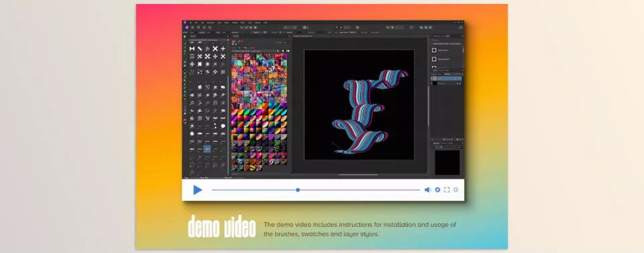Switch to the Export persona icon
The width and height of the screenshot is (644, 253).
(210, 28)
